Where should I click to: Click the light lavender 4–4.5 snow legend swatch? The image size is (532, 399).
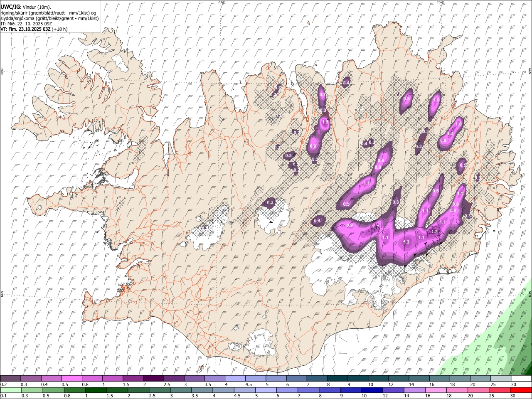pyautogui.click(x=235, y=379)
